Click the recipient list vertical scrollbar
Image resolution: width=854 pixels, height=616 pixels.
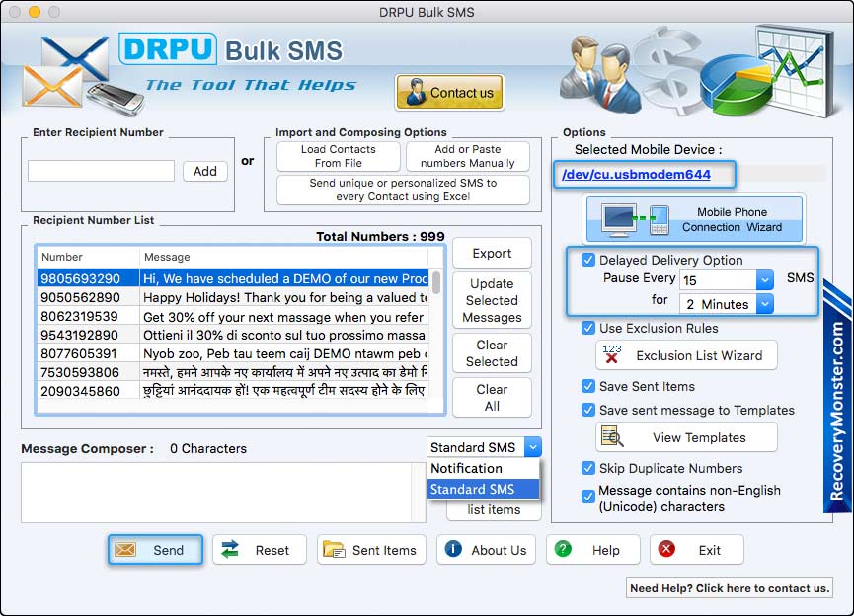pyautogui.click(x=436, y=283)
